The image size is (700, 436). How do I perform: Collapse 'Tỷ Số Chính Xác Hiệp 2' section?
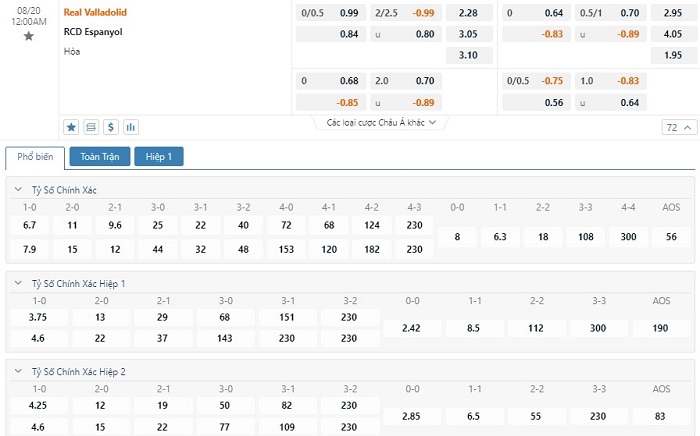pyautogui.click(x=17, y=372)
